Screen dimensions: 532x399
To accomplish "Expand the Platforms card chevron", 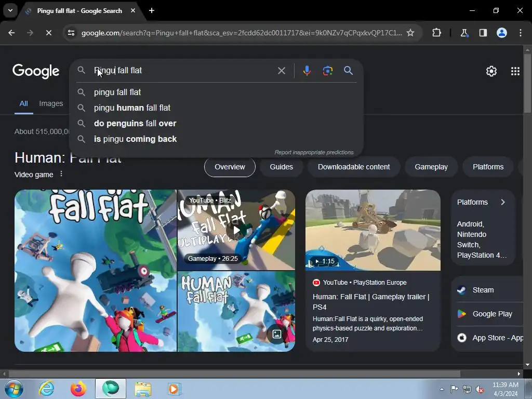I will pos(503,202).
